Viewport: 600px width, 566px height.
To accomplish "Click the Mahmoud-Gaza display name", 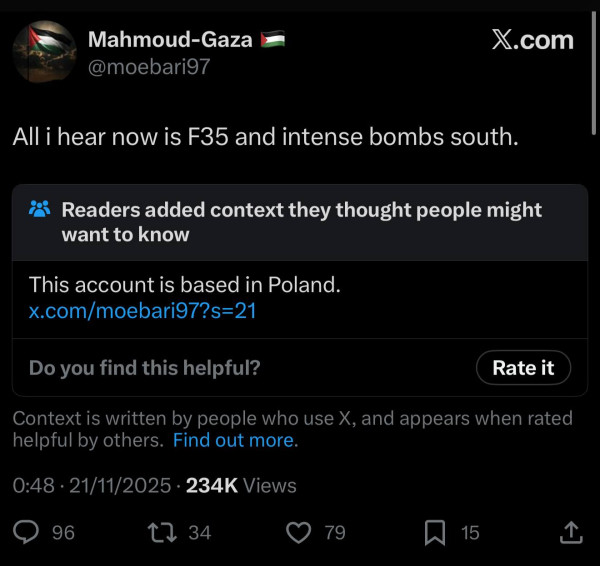I will pos(171,40).
